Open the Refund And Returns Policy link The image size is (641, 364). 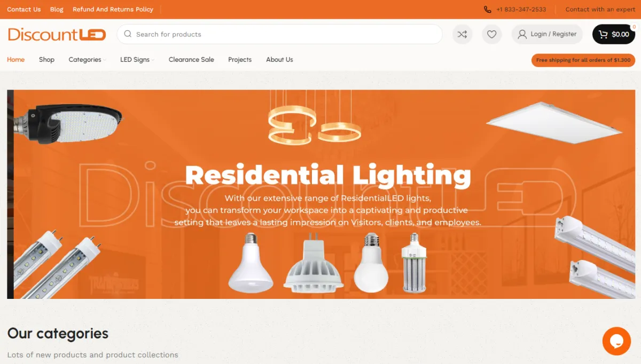113,9
